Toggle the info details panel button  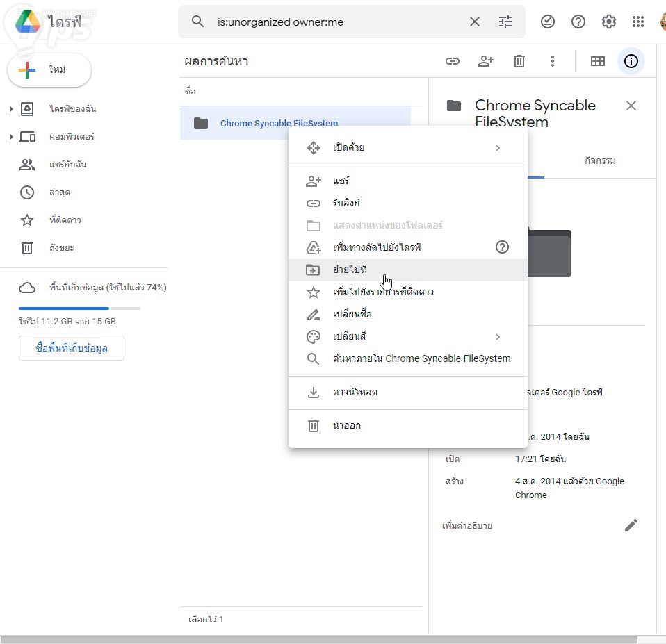[631, 61]
